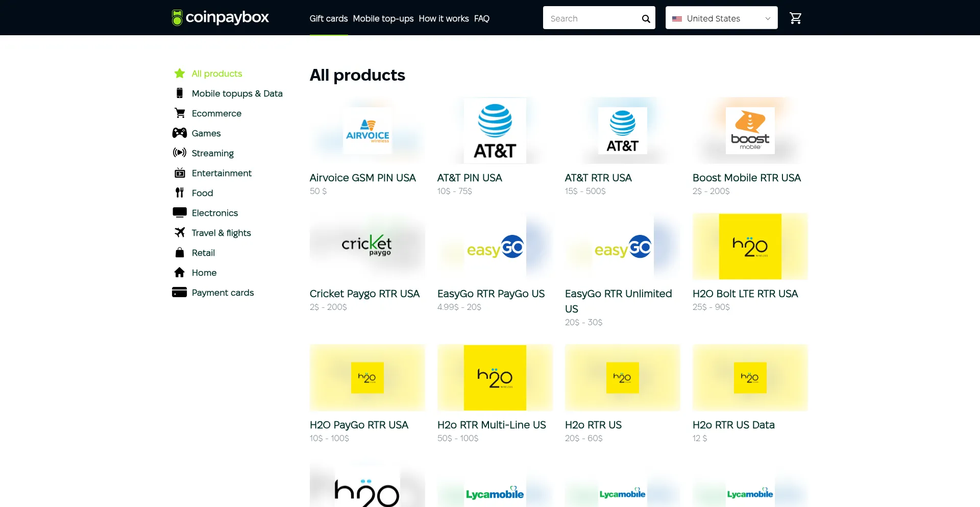The height and width of the screenshot is (507, 980).
Task: Click the EasyGo RTR Unlimited US title
Action: pos(619,301)
